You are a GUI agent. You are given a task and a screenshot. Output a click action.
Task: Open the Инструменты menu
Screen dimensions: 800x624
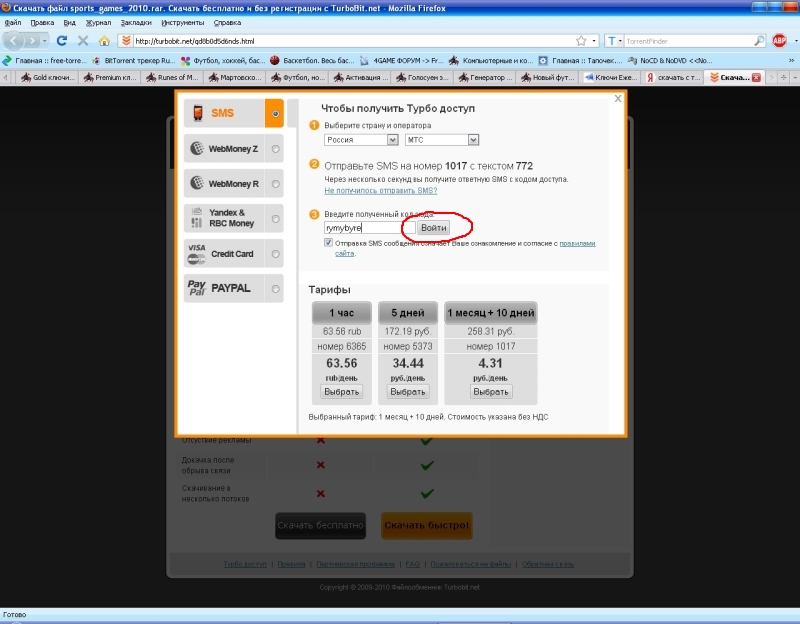(183, 22)
